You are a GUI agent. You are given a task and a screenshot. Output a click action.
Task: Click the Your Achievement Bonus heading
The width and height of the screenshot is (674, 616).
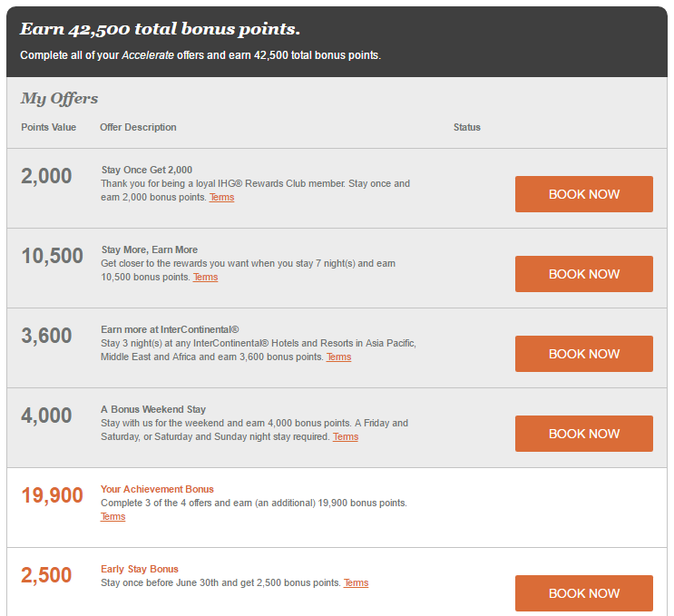pyautogui.click(x=157, y=489)
